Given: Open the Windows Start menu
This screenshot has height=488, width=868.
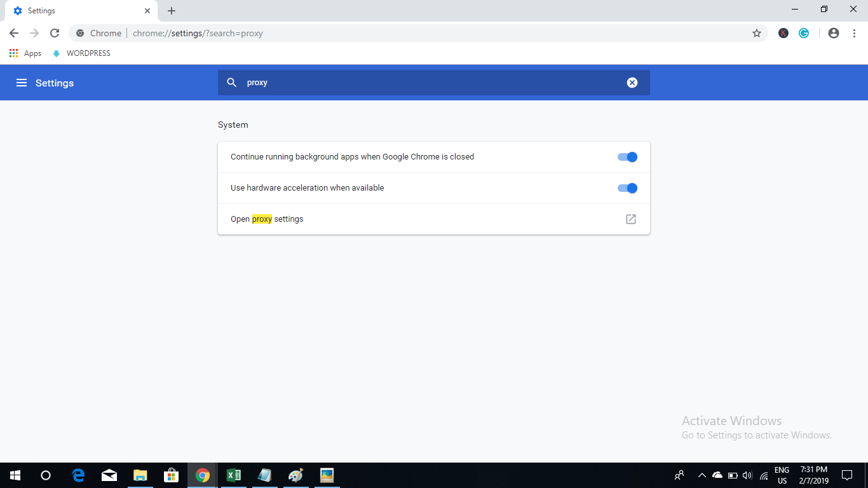Looking at the screenshot, I should 15,475.
